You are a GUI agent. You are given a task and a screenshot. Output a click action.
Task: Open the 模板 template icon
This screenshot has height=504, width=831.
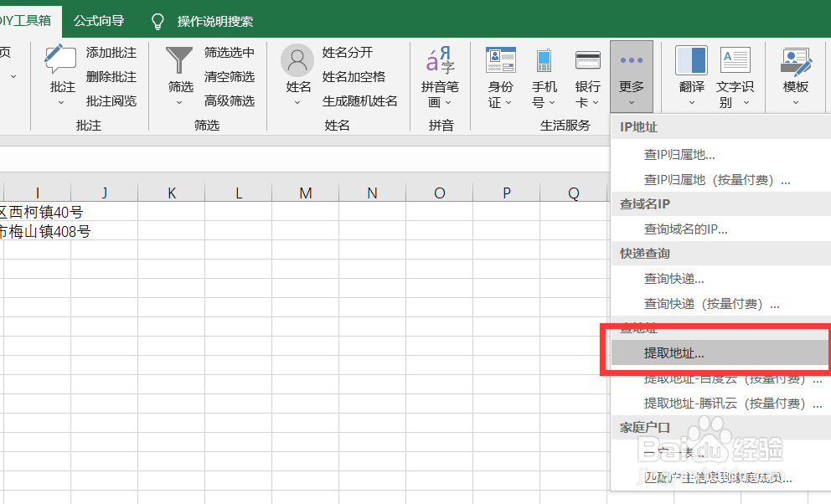click(795, 60)
